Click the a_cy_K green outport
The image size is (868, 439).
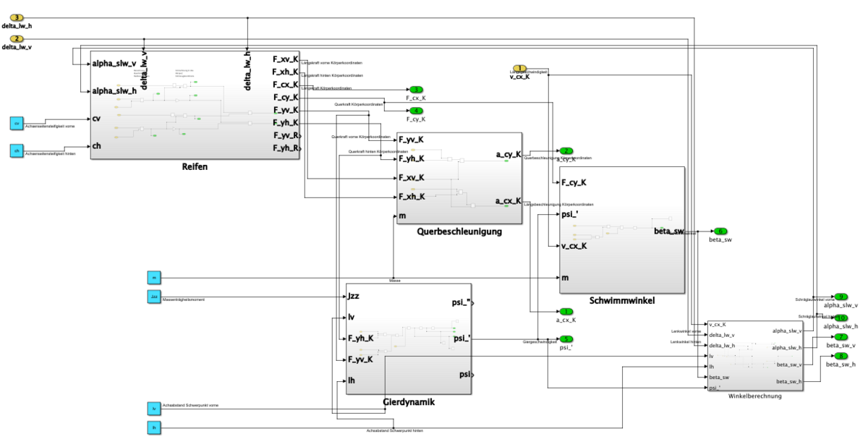[x=566, y=150]
